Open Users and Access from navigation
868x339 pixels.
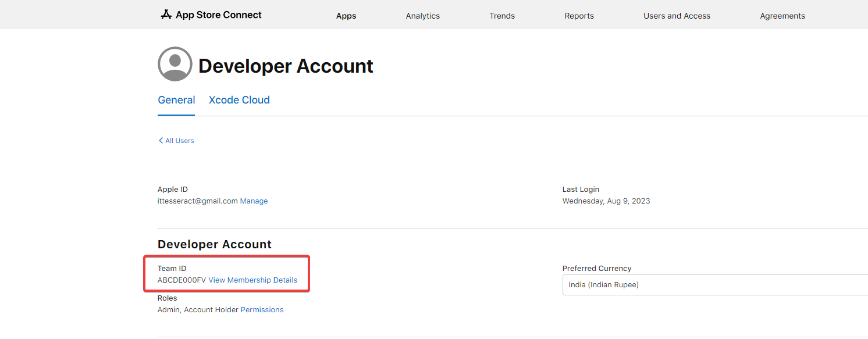[677, 16]
